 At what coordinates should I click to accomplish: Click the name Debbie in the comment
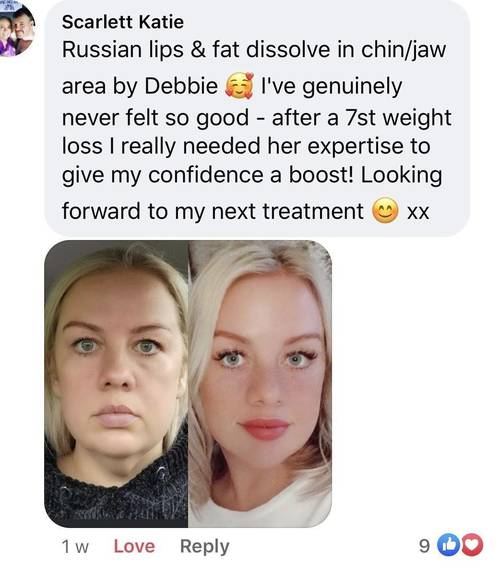coord(181,86)
